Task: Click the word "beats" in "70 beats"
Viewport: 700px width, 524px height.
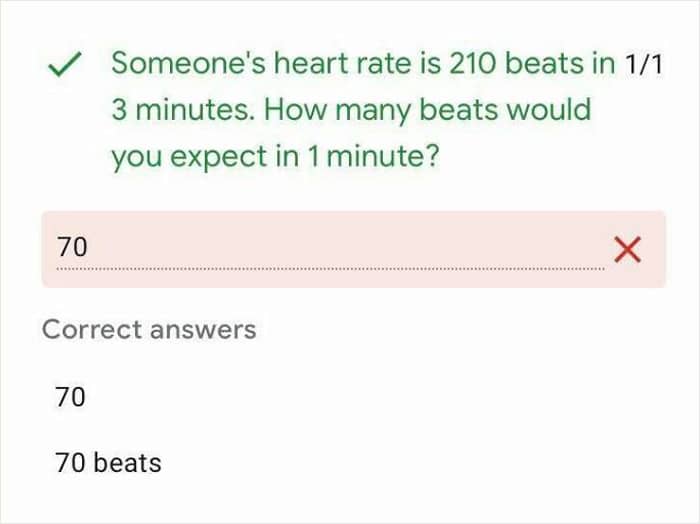Action: tap(127, 463)
